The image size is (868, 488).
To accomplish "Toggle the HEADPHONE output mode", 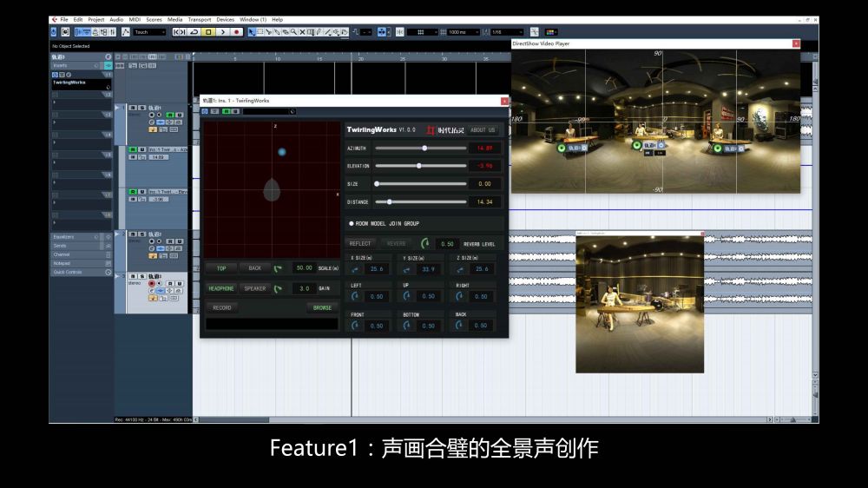I will tap(220, 288).
